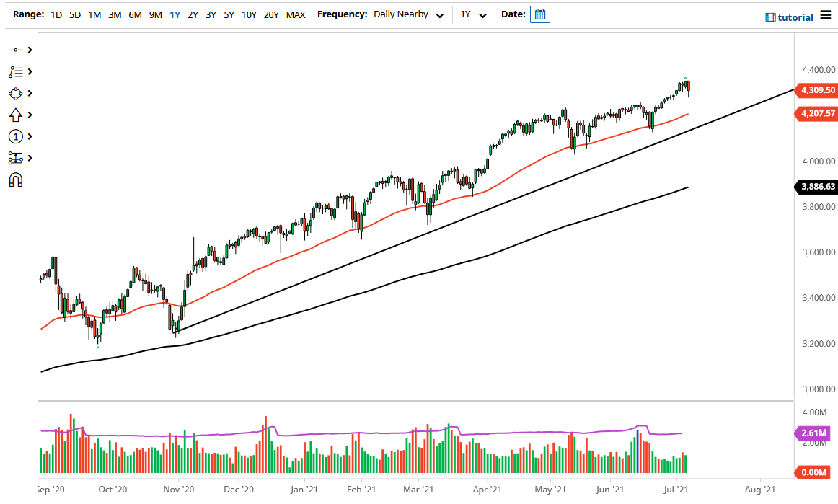This screenshot has height=504, width=838.
Task: Select the trend line drawing tool
Action: (17, 50)
